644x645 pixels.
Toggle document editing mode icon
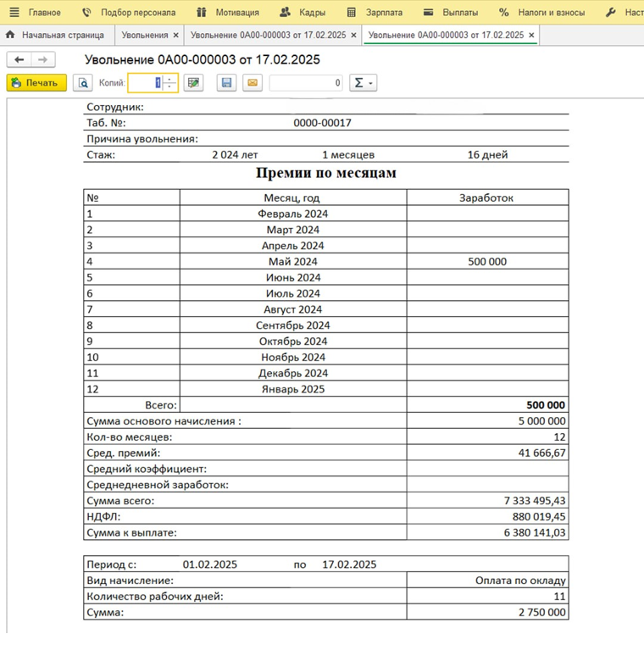(193, 83)
